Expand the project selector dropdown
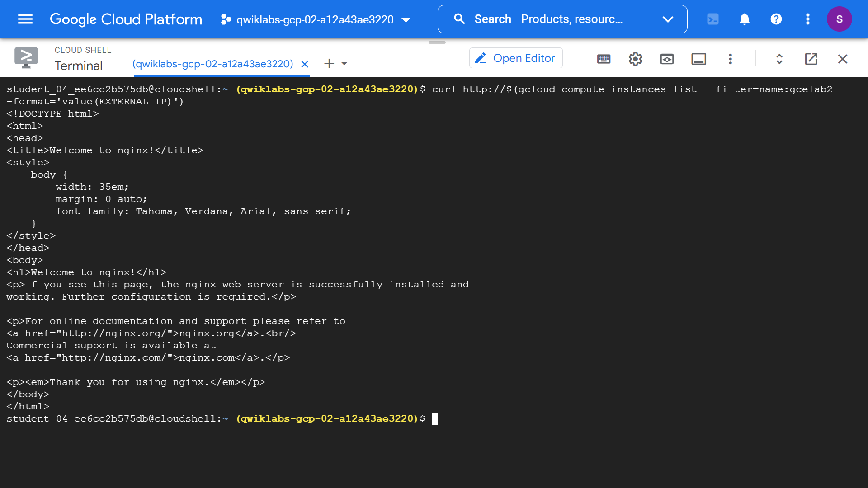 406,20
